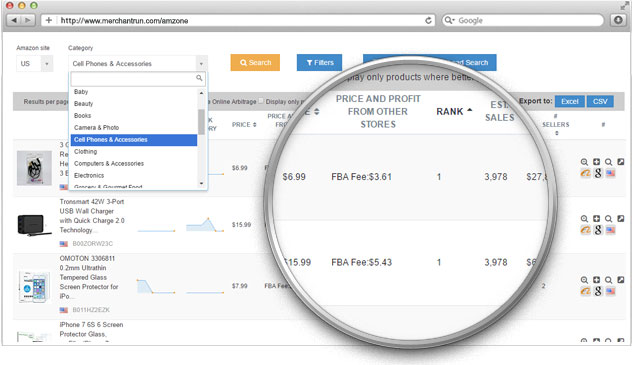Open Tronsmart 42W 3-Port USB Wall Charger title
The width and height of the screenshot is (635, 365).
(x=92, y=216)
